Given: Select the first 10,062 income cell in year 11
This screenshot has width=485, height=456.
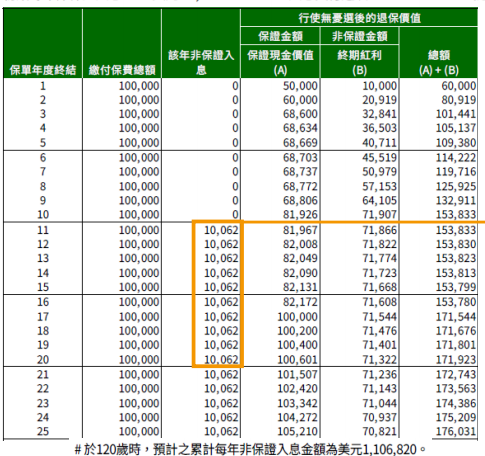Looking at the screenshot, I should pos(221,230).
